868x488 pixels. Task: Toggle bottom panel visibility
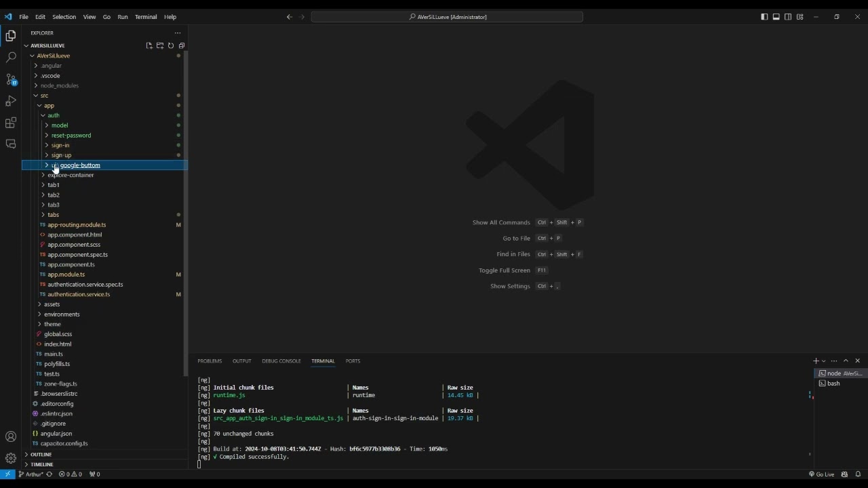(776, 17)
